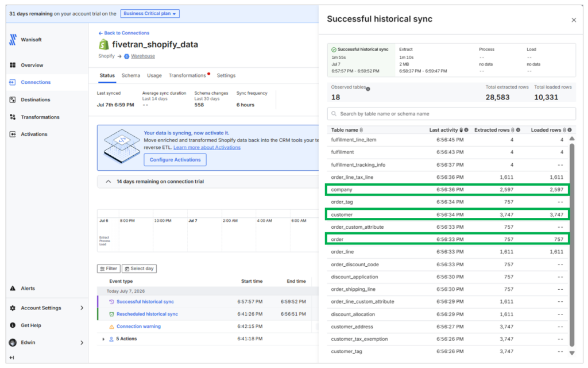Switch to the Schema tab
This screenshot has width=588, height=368.
click(130, 75)
